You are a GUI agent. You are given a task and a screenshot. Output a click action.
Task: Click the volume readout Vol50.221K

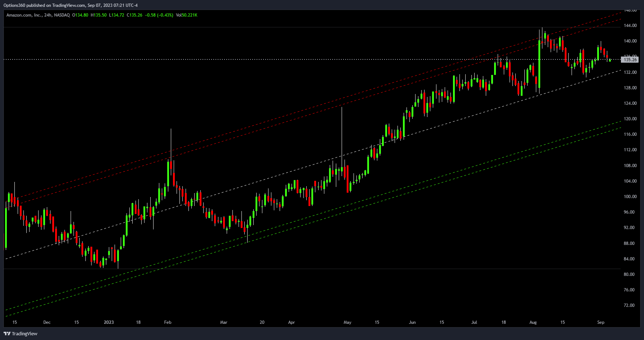pos(187,15)
